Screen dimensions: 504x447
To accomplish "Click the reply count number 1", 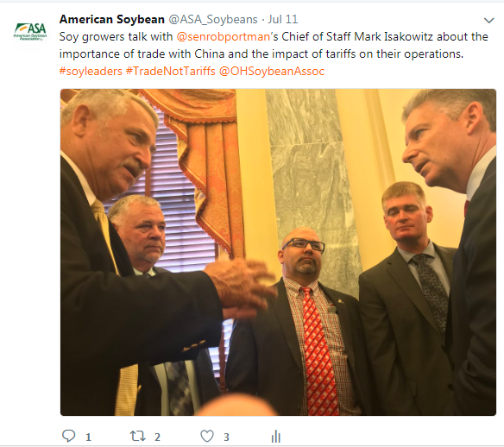I will (x=88, y=437).
